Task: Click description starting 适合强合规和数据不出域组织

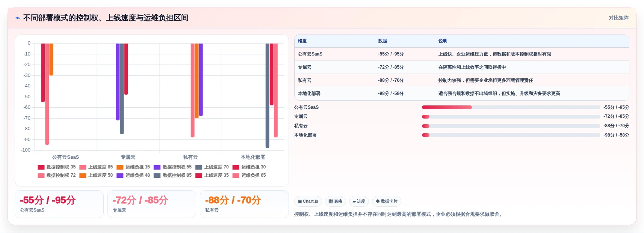Action: 499,94
